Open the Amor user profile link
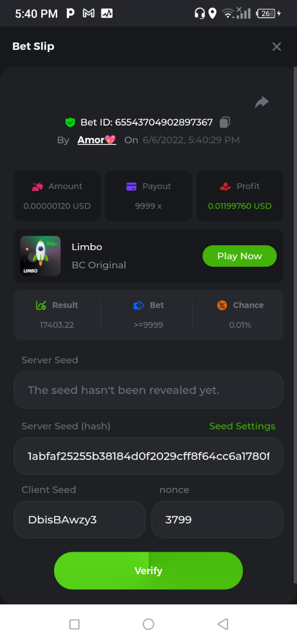The image size is (297, 644). click(x=96, y=140)
